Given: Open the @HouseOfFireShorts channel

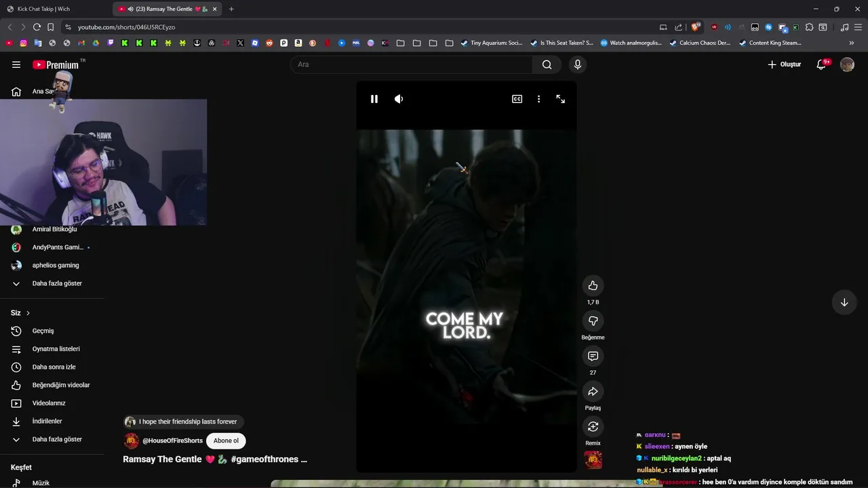Looking at the screenshot, I should click(172, 441).
